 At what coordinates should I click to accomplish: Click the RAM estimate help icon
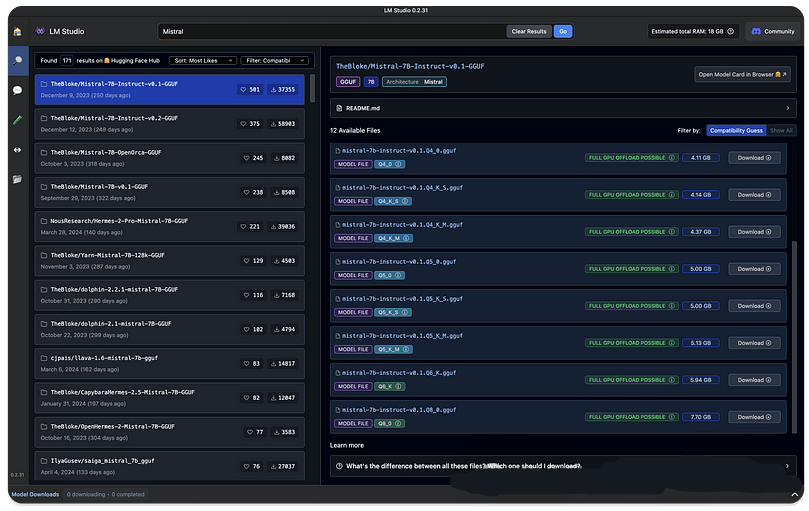click(731, 31)
